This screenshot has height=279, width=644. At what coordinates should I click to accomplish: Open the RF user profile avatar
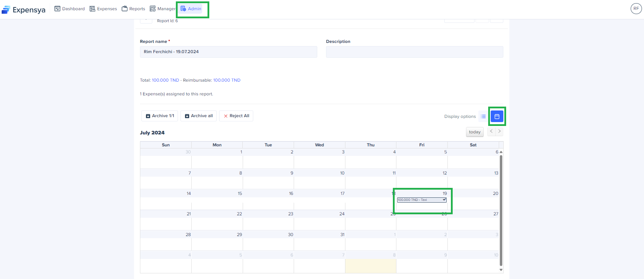pos(636,9)
